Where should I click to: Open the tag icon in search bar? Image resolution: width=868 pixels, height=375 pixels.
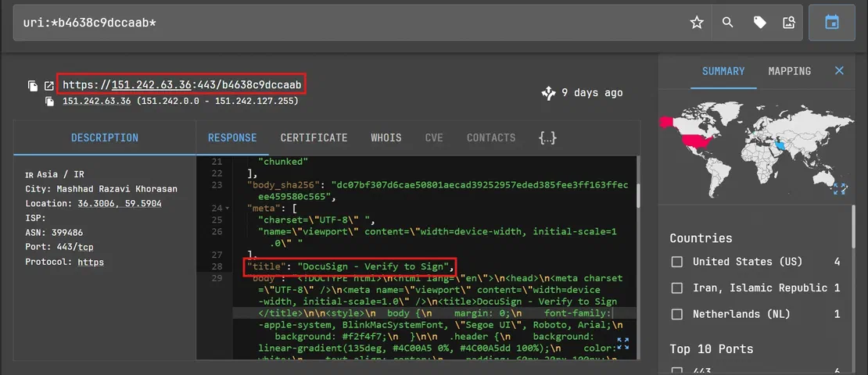click(x=759, y=23)
